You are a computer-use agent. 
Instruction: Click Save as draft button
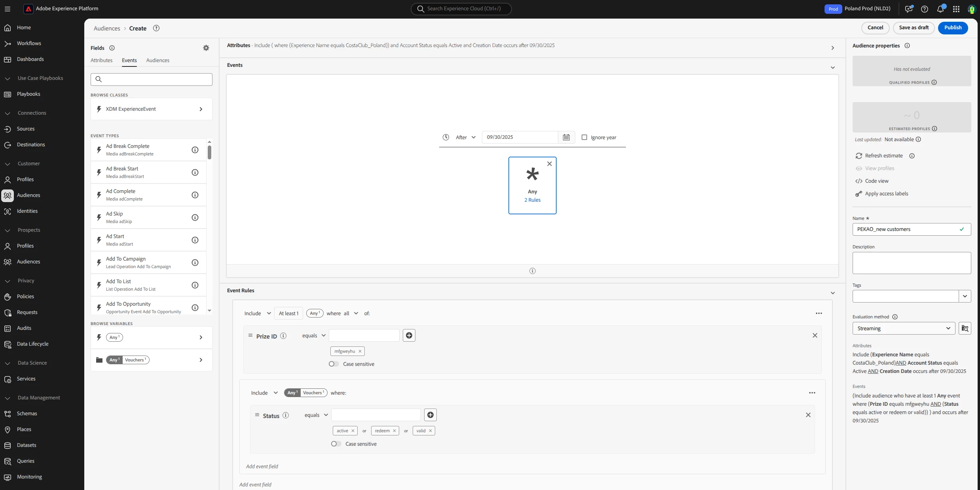[914, 28]
